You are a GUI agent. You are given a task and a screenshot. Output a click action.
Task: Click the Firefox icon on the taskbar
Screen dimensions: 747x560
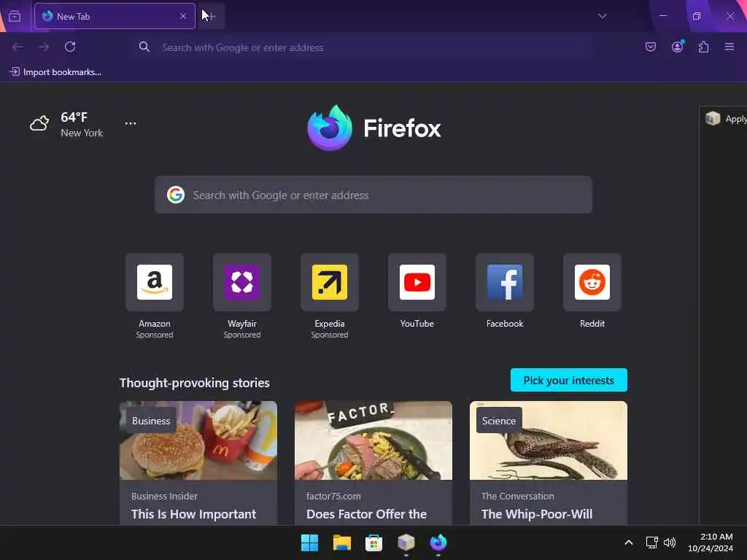coord(438,542)
